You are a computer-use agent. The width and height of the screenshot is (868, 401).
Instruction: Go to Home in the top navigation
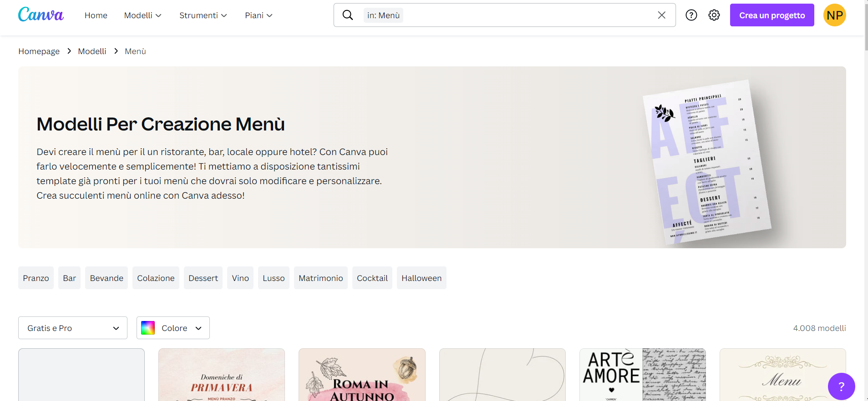(x=96, y=15)
